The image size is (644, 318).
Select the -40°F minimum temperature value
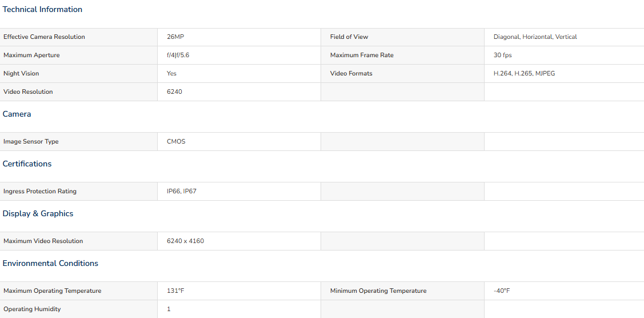click(502, 291)
